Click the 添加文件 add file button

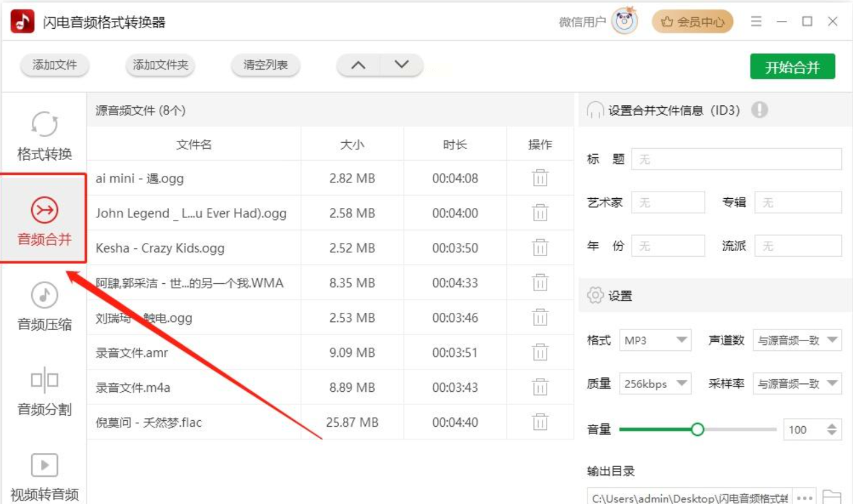(x=55, y=65)
